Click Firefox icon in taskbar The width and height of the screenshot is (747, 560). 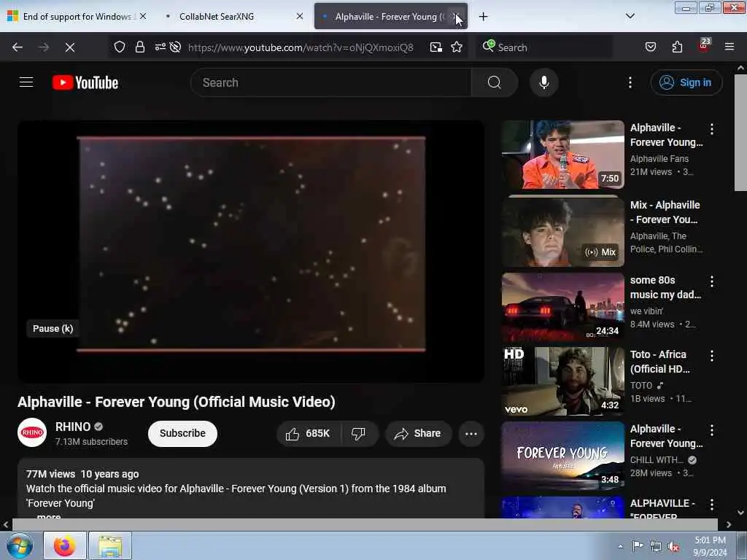point(65,545)
